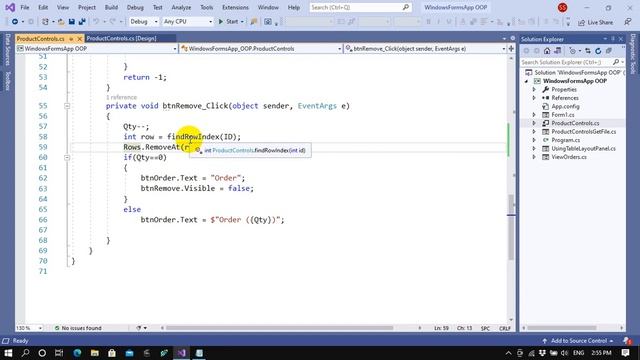Click the editor vertical scrollbar thumb
The width and height of the screenshot is (640, 360).
pyautogui.click(x=511, y=227)
